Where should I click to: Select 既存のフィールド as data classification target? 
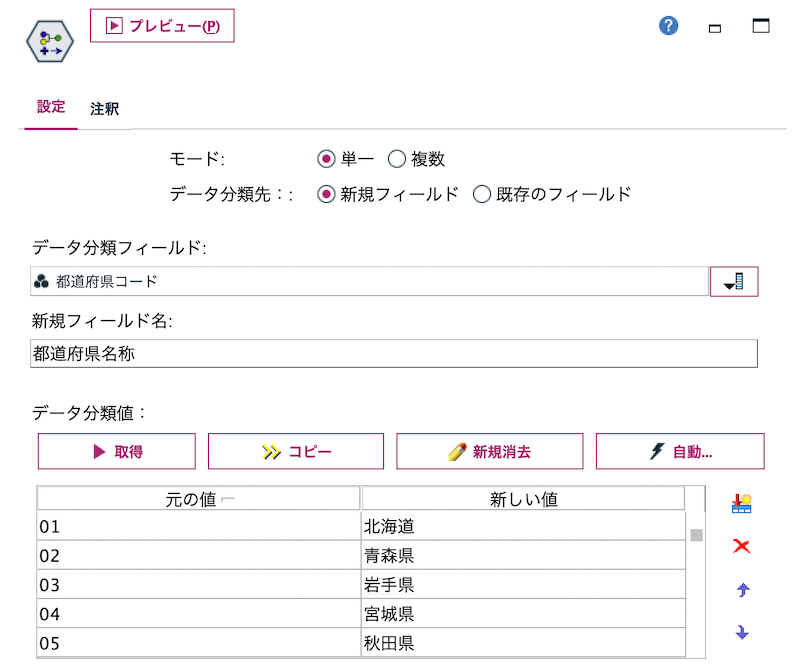point(481,194)
